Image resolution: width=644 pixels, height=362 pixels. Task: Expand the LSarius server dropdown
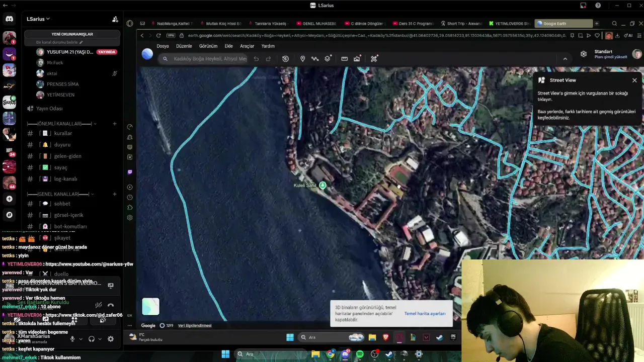(39, 19)
